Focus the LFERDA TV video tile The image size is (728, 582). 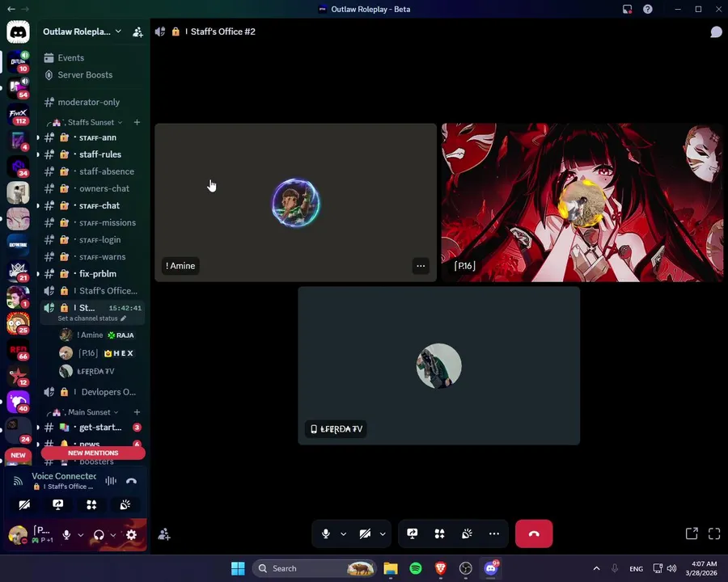(x=438, y=365)
